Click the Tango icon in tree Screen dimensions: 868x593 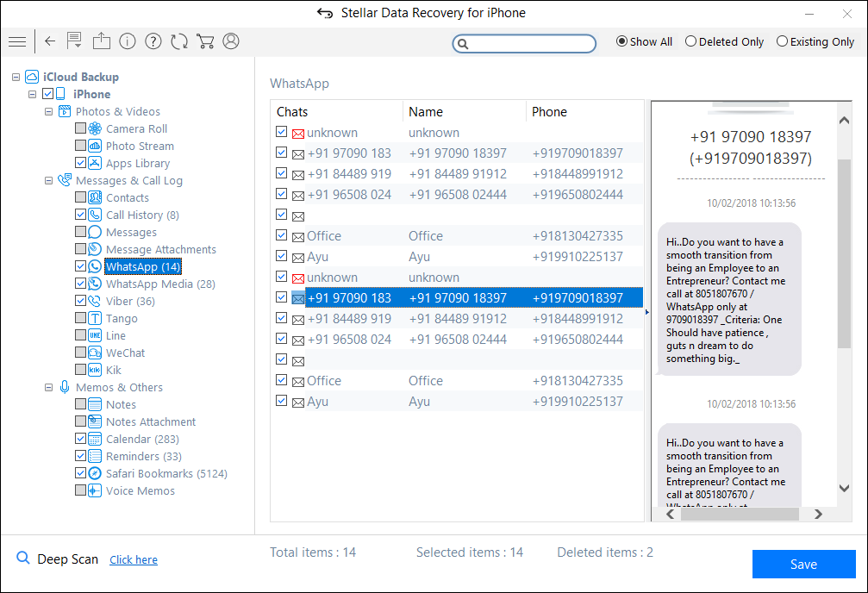coord(95,318)
